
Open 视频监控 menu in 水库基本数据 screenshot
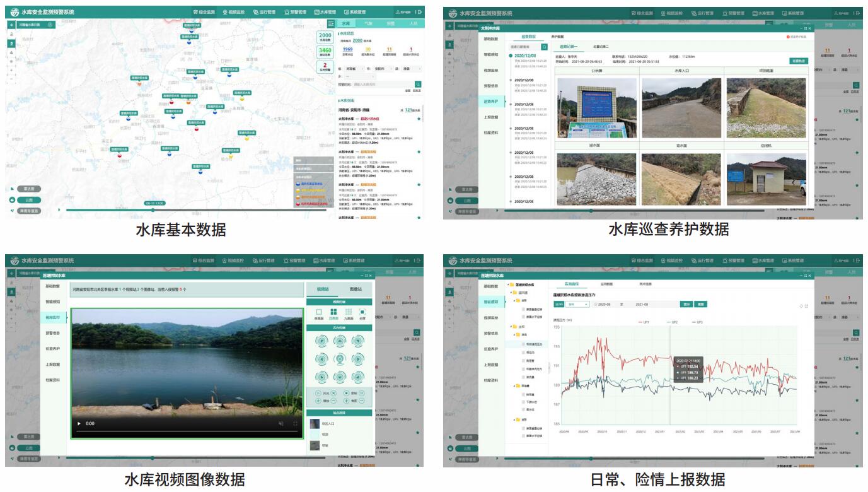point(233,12)
